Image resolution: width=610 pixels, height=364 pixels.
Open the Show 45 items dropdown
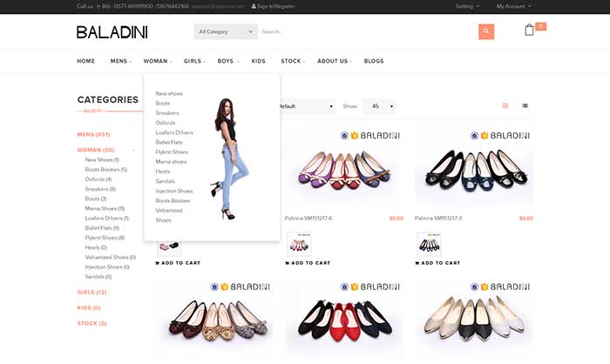coord(379,106)
